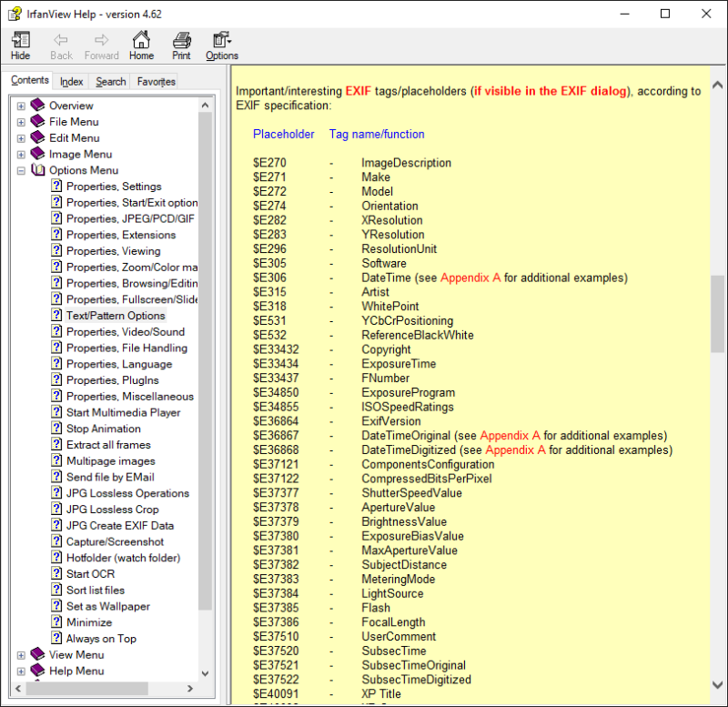Viewport: 728px width, 707px height.
Task: Click the Back arrow icon
Action: pos(61,40)
